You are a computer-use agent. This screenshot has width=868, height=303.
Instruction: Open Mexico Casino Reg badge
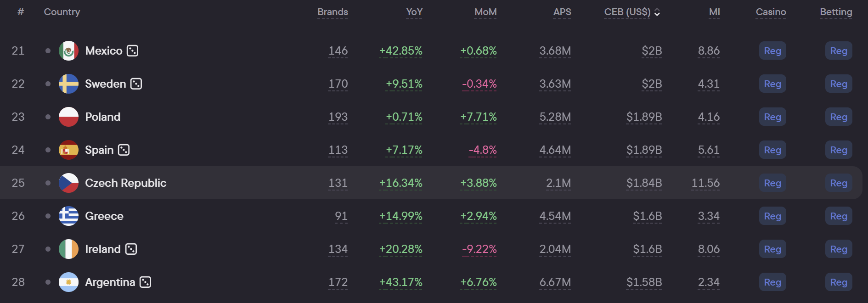[x=772, y=51]
